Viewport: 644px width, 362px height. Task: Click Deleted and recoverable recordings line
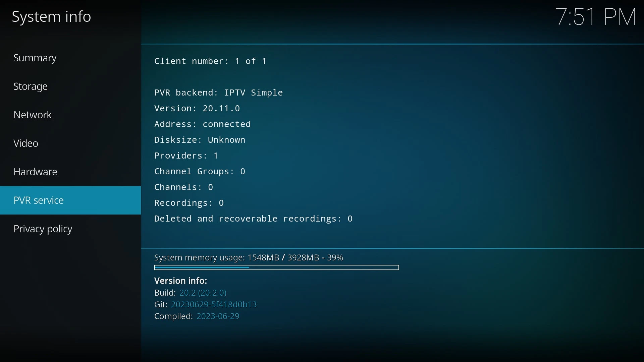coord(254,219)
